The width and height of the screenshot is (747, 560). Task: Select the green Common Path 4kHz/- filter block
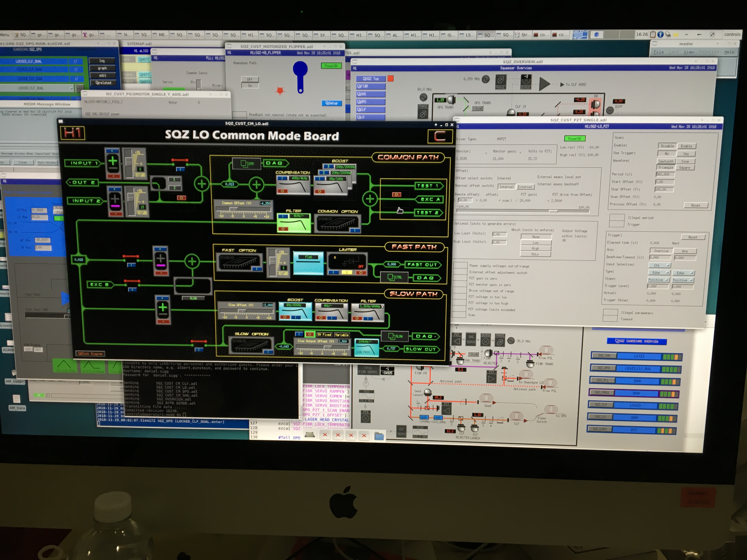pyautogui.click(x=294, y=223)
